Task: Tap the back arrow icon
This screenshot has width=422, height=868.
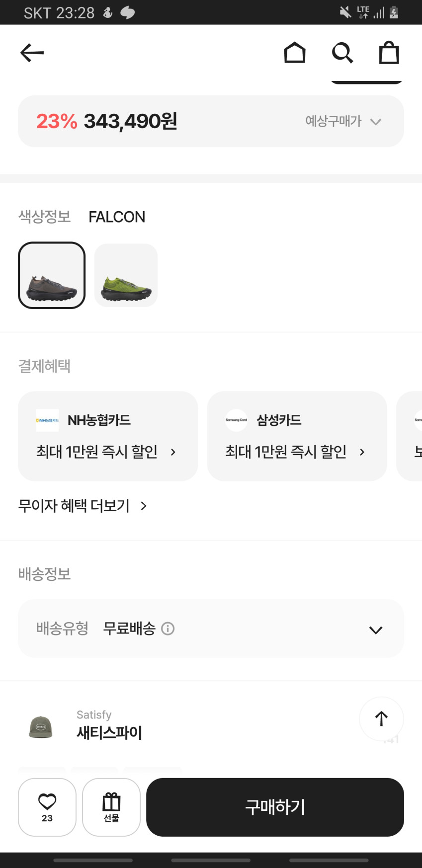Action: (x=32, y=53)
